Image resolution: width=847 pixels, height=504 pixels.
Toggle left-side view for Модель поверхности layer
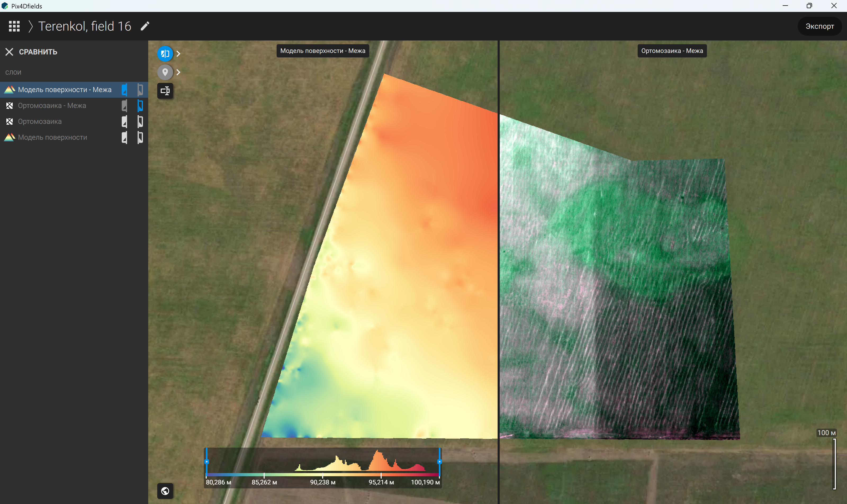tap(124, 138)
